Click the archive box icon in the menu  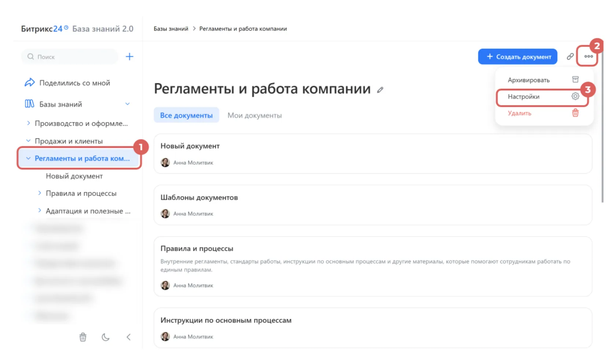click(575, 79)
